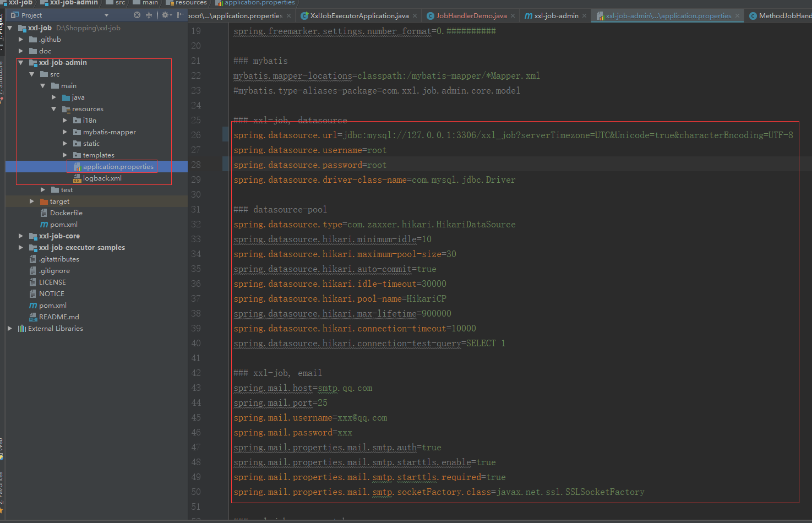Close the boot application.properties tab

(287, 16)
